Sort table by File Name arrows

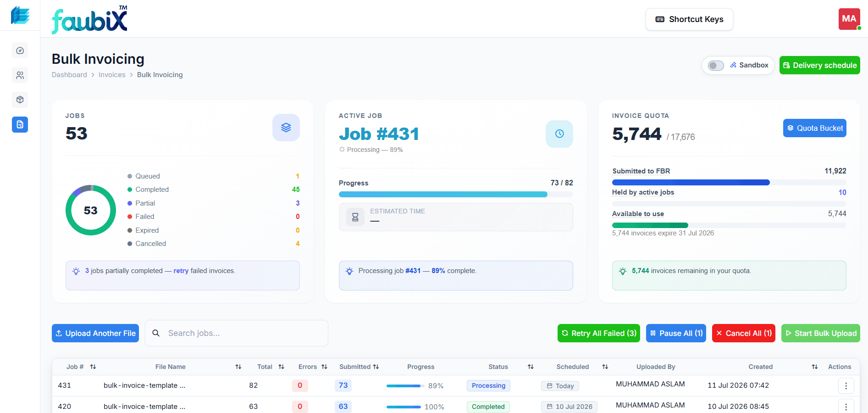[238, 367]
